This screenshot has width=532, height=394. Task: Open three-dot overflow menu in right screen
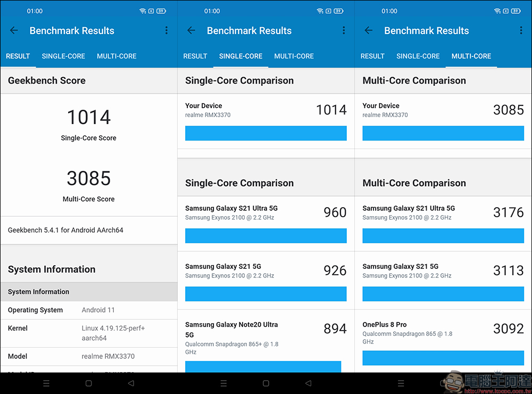521,30
